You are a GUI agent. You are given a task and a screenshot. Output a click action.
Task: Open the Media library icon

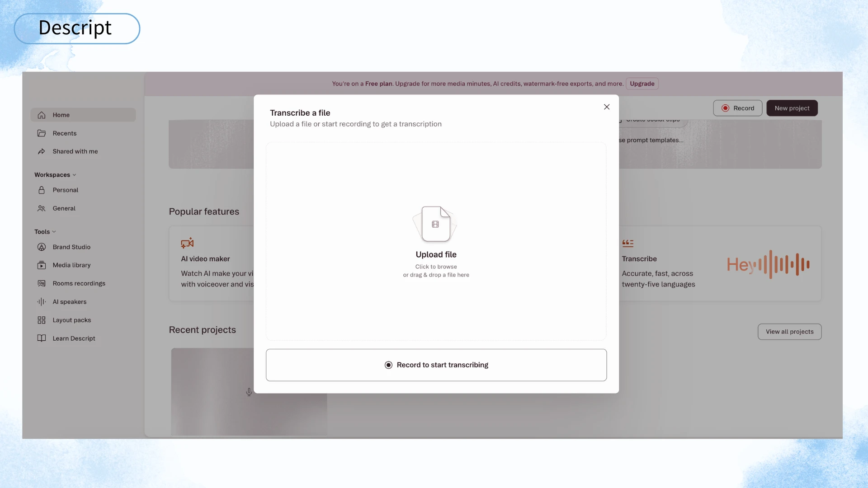click(x=42, y=265)
